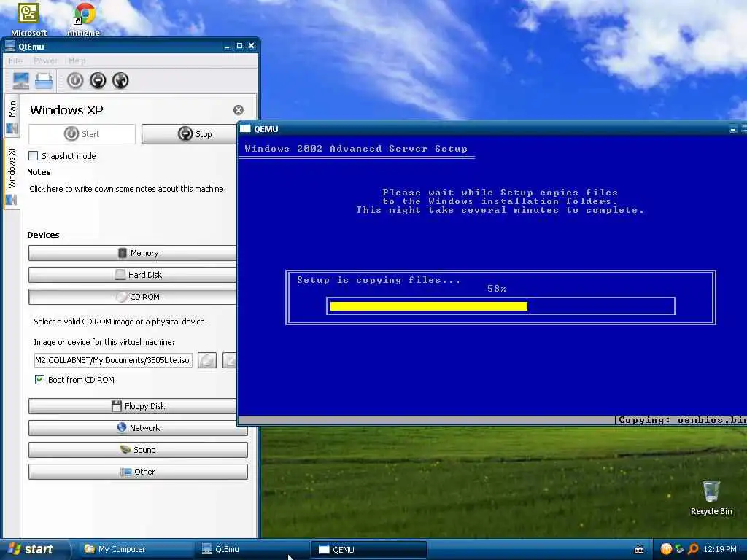Click the orange magnifier tray icon
The image size is (747, 560).
(693, 549)
